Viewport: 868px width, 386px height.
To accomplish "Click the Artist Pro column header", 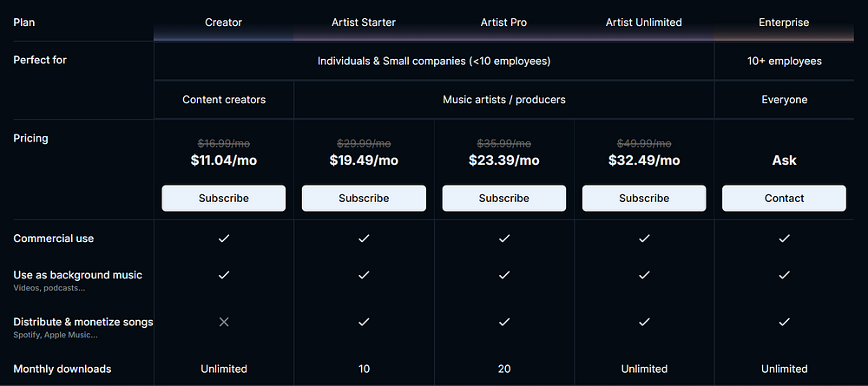I will (x=503, y=23).
